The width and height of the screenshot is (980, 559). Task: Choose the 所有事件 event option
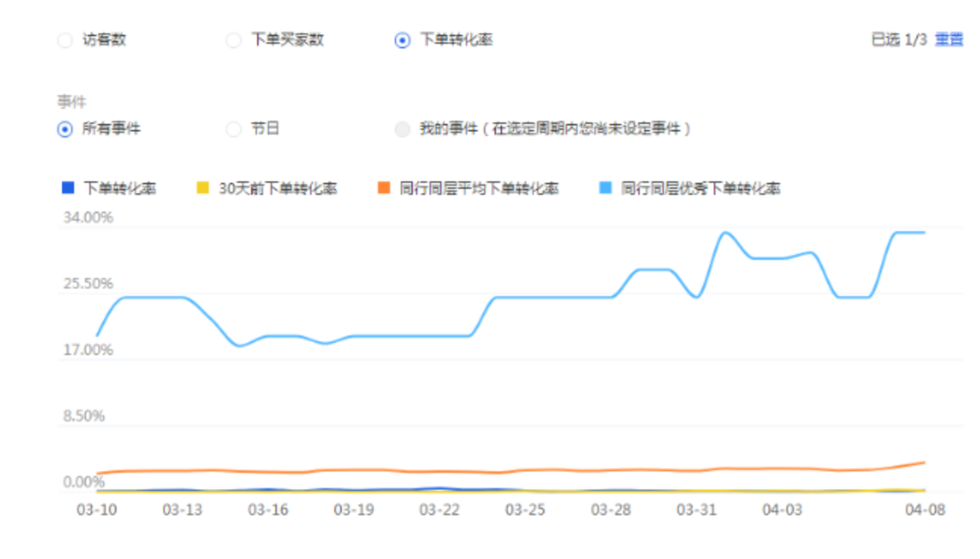(65, 129)
